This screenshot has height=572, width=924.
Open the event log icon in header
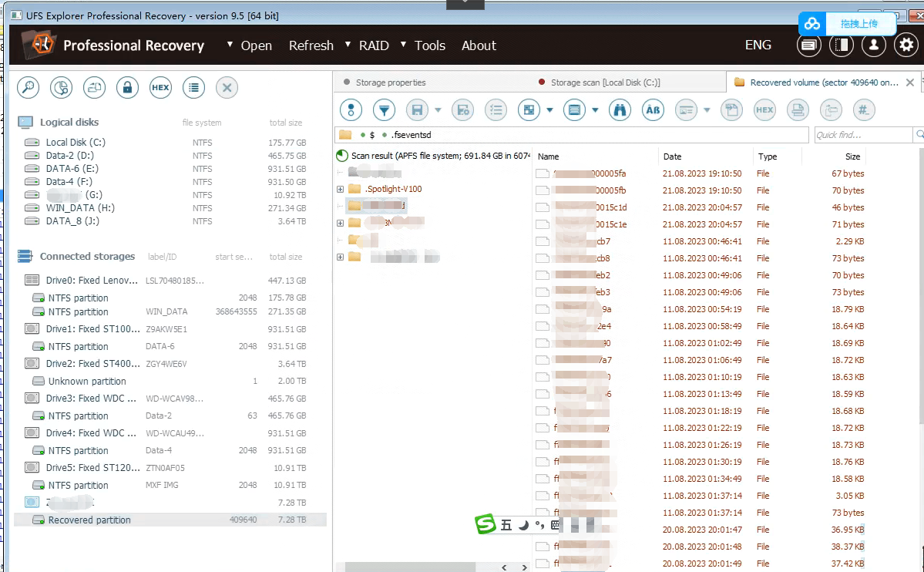coord(808,45)
